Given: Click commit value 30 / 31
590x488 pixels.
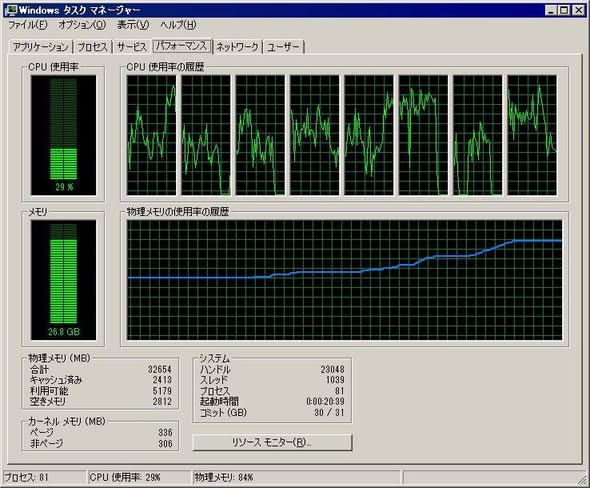Looking at the screenshot, I should pos(329,412).
